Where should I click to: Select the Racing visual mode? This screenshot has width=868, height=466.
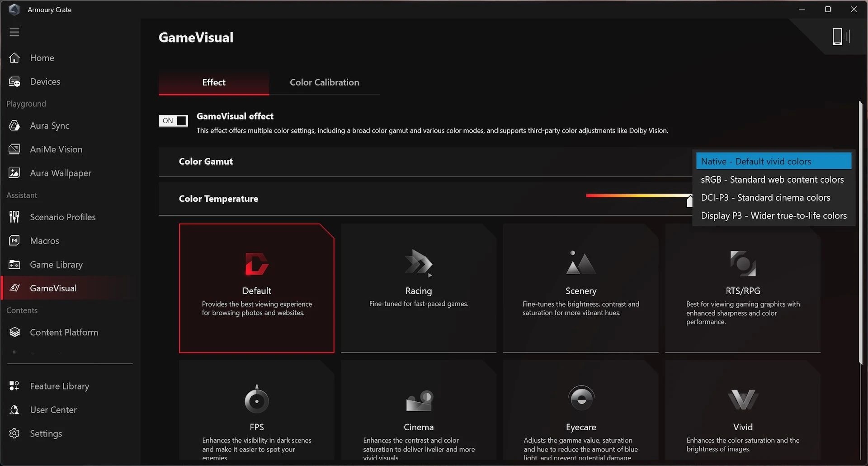click(418, 288)
